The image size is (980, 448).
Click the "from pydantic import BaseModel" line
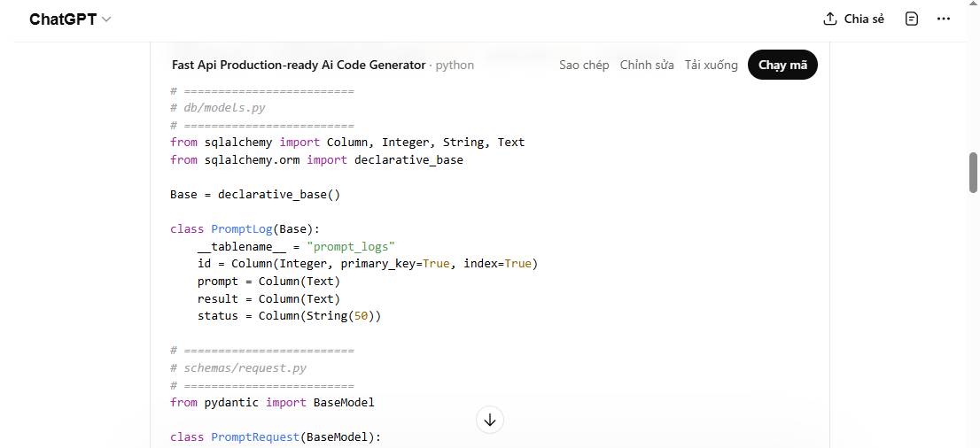(272, 402)
